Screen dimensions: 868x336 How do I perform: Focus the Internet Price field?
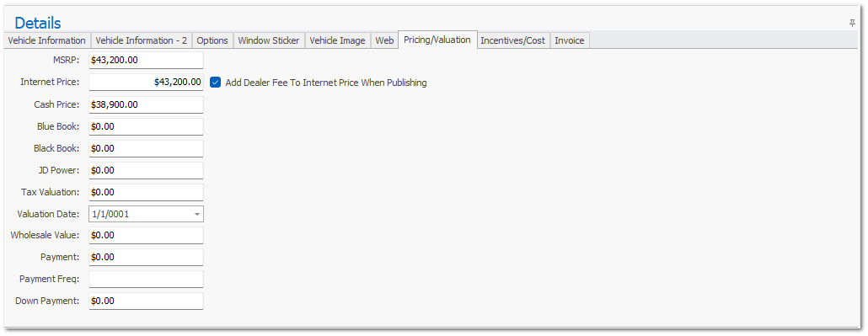146,82
